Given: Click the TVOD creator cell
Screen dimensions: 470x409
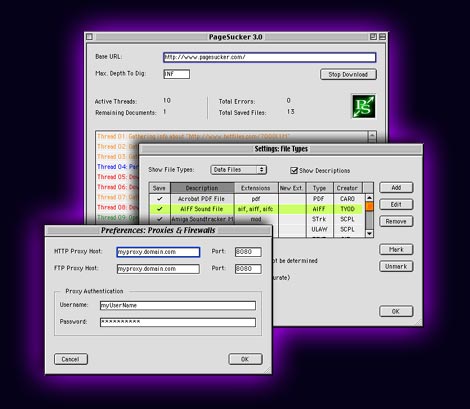Looking at the screenshot, I should point(347,209).
